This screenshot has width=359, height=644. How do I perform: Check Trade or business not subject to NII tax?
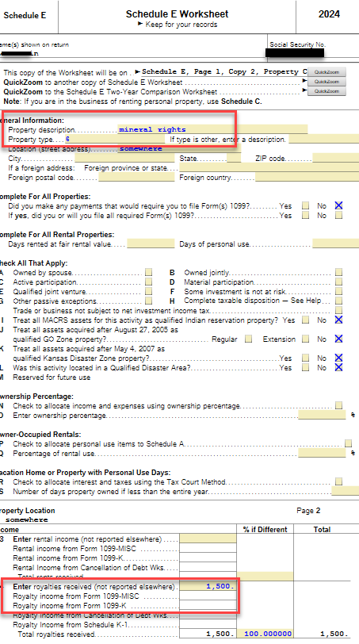(338, 311)
